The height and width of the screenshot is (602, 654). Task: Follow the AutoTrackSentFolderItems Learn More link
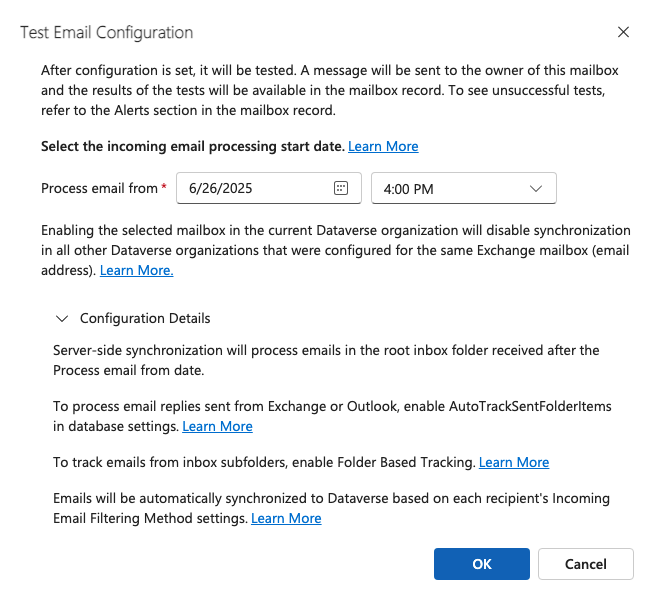(x=217, y=426)
